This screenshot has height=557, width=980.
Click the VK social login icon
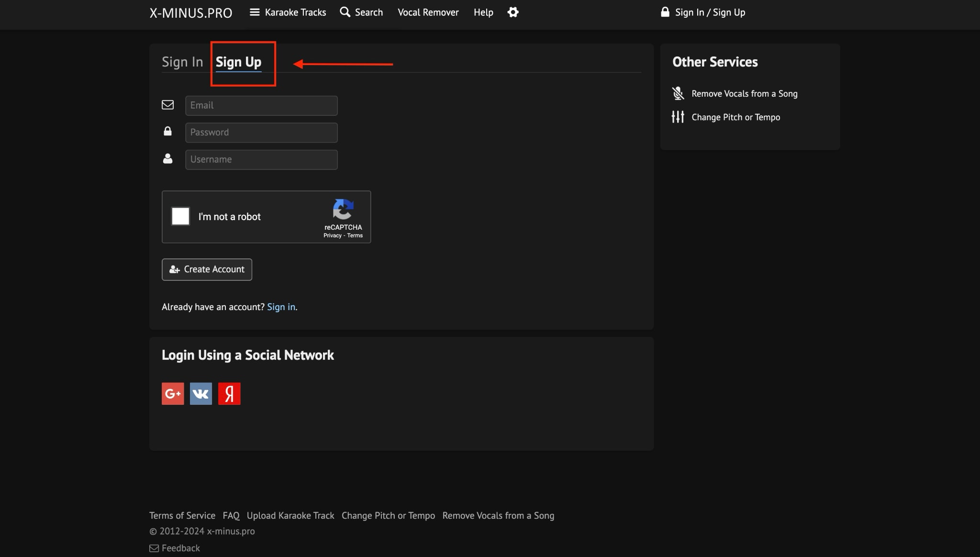(201, 393)
